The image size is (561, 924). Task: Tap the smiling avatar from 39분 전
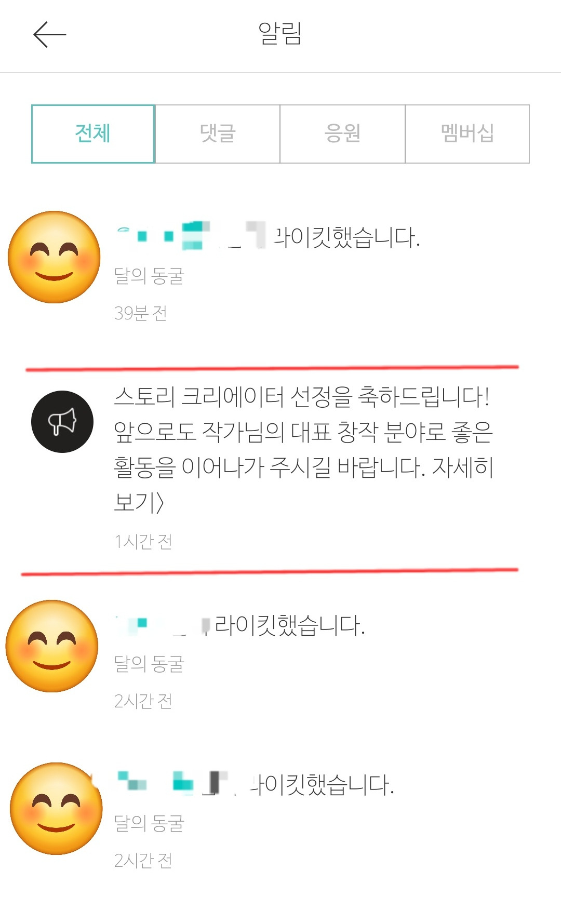point(55,257)
